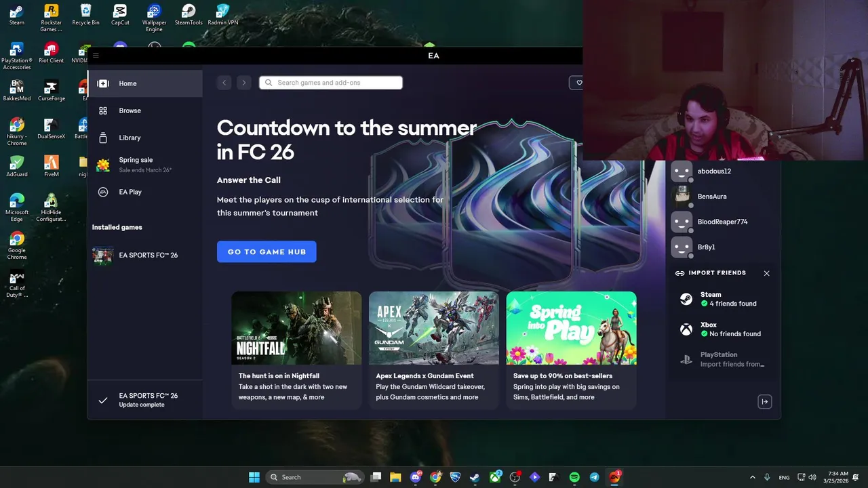
Task: Open CurseForge desktop shortcut
Action: [x=51, y=90]
